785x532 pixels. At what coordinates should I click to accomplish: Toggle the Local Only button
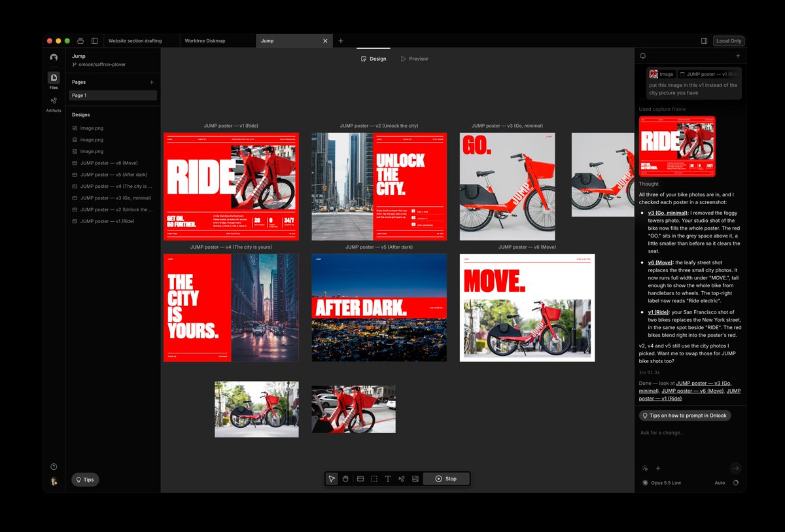[x=729, y=41]
